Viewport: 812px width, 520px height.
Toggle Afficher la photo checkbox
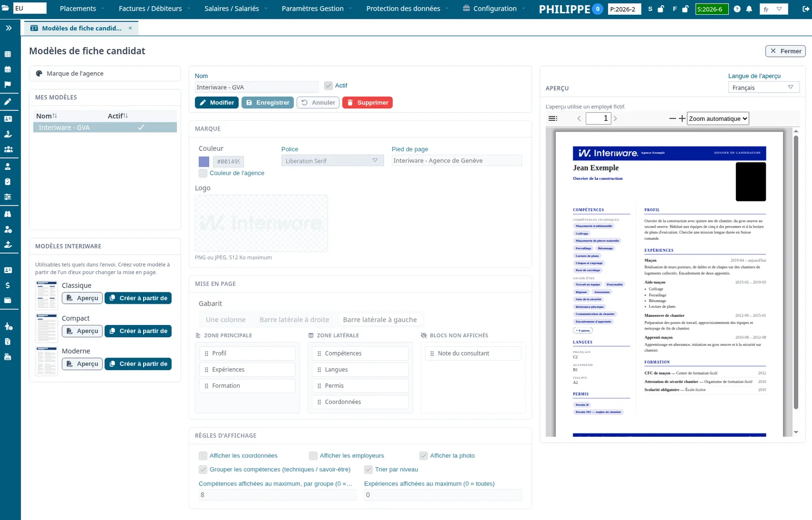tap(423, 456)
